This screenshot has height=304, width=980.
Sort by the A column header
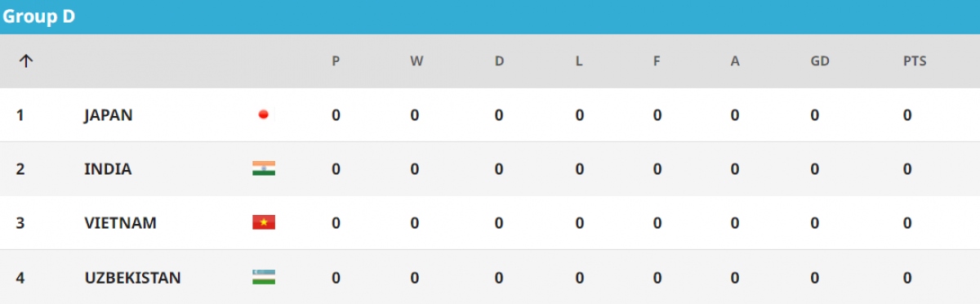coord(735,61)
